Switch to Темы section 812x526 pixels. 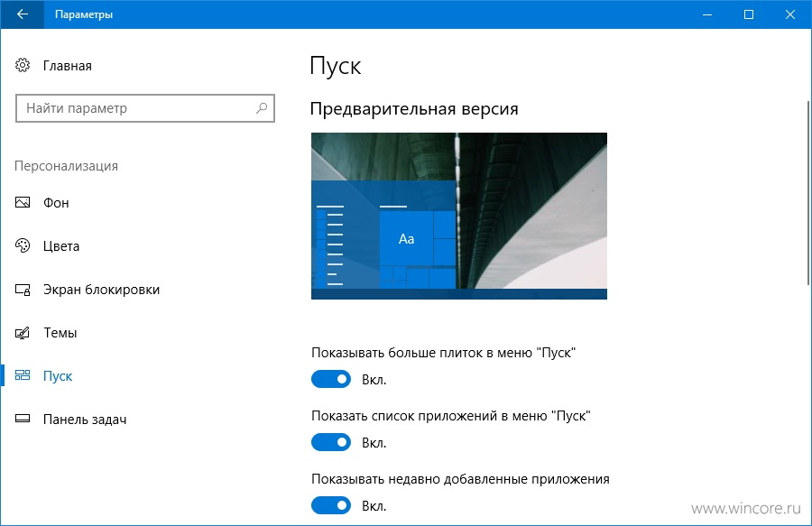click(60, 333)
